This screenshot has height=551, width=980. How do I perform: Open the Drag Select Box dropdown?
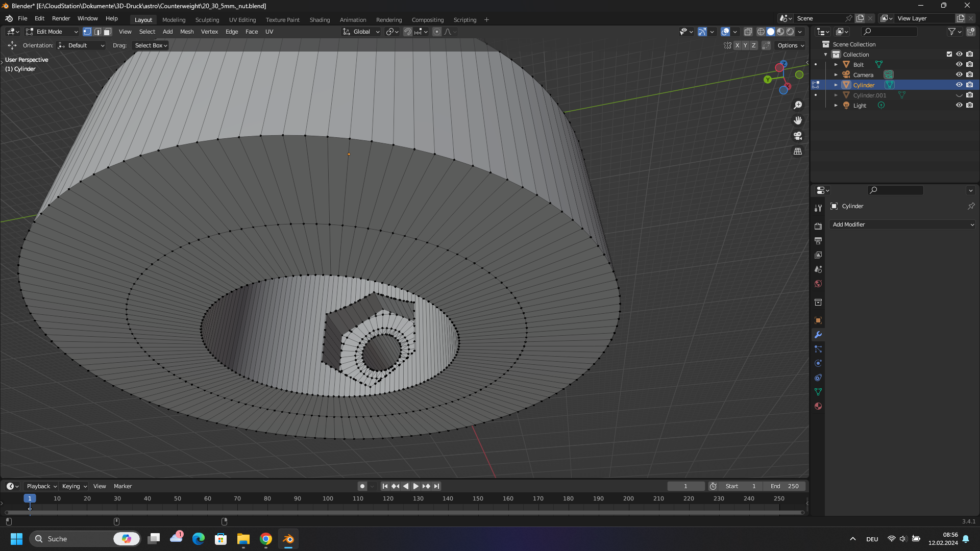151,45
